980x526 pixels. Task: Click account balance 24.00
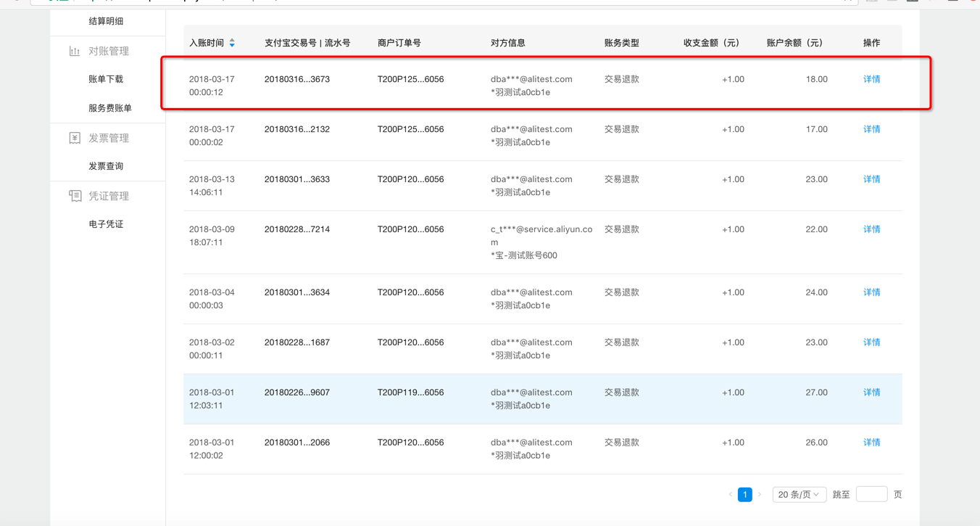click(x=817, y=292)
